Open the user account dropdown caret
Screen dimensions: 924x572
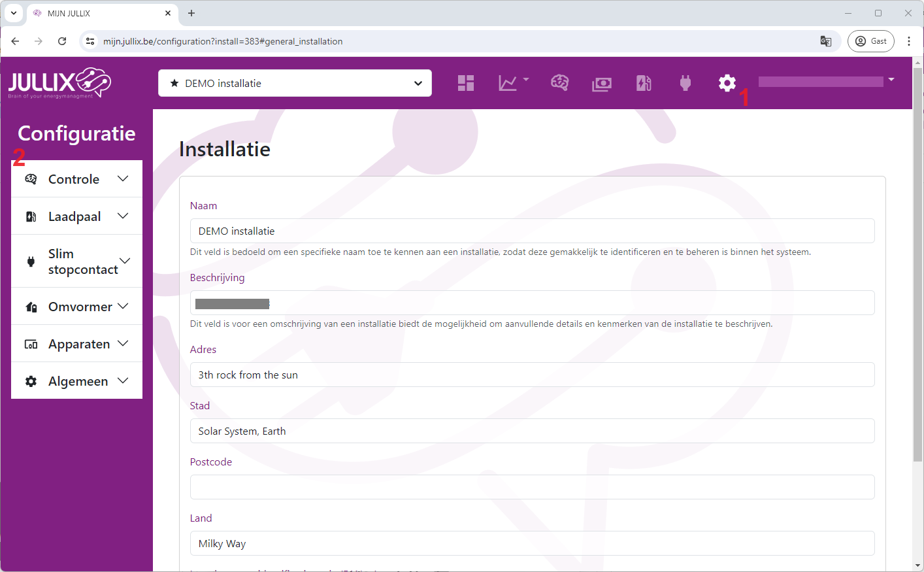(x=891, y=80)
